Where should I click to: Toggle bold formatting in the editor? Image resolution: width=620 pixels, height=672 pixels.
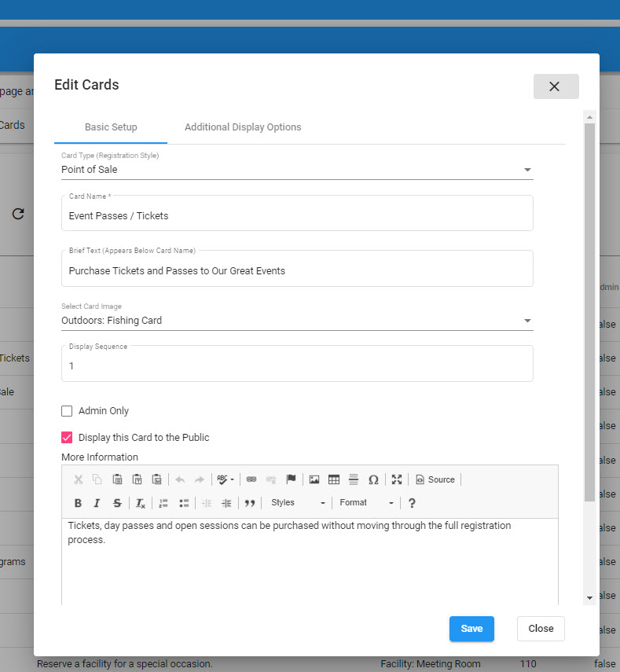pos(78,503)
